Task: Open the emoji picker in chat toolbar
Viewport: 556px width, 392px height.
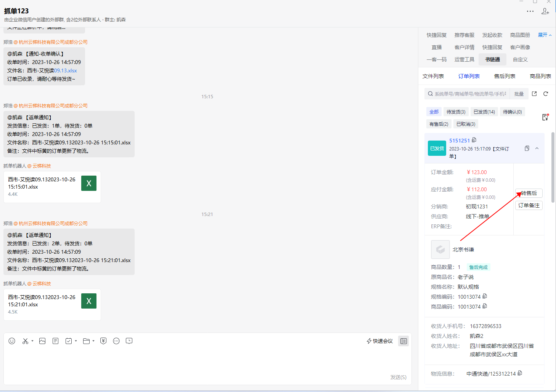Action: [x=12, y=341]
